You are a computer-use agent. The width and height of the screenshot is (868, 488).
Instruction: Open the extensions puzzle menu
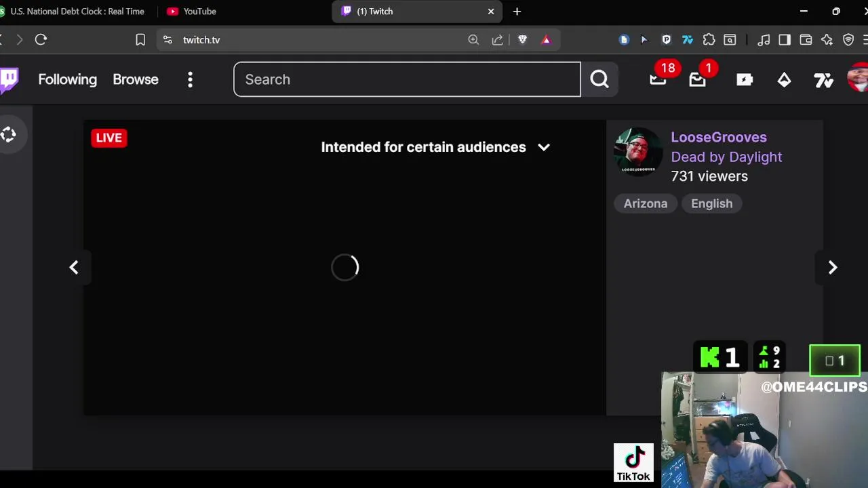(x=709, y=40)
